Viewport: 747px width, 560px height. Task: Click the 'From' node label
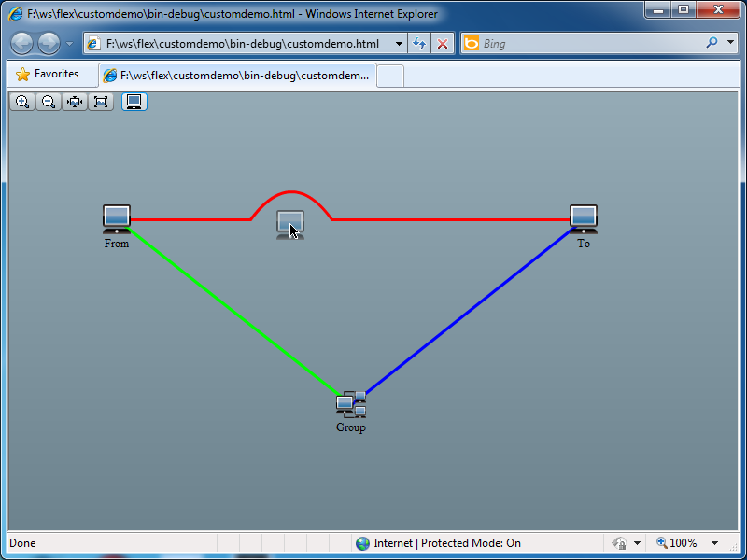pos(117,244)
